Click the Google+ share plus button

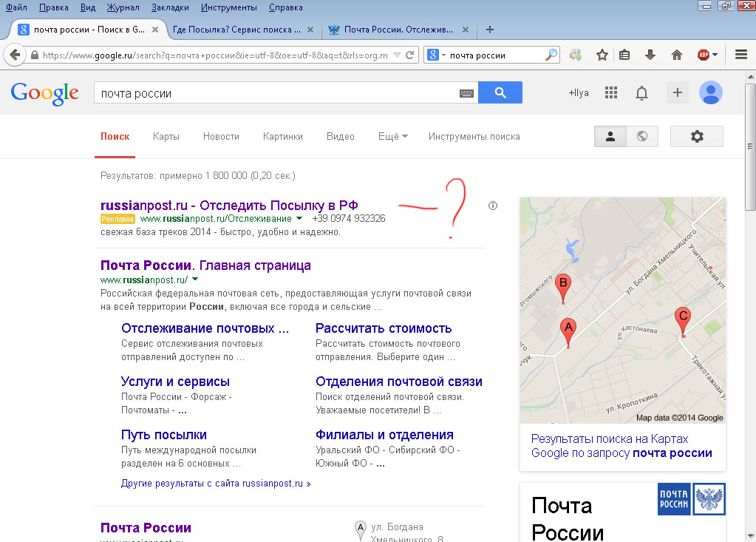[678, 92]
